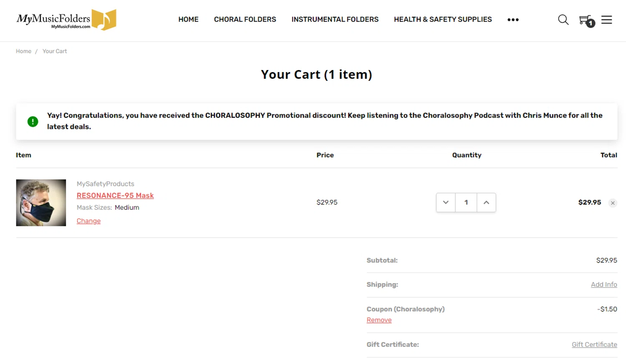
Task: Click the bold row total $29.95
Action: [x=590, y=202]
